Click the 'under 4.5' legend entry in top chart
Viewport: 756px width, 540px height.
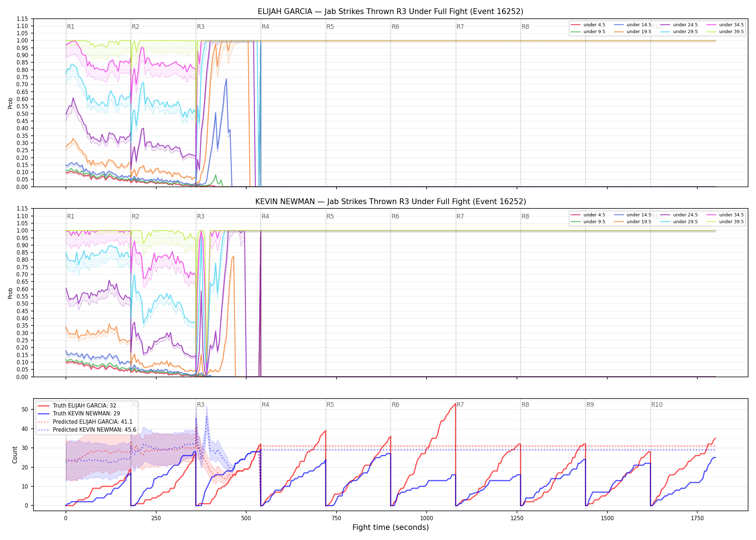click(588, 25)
